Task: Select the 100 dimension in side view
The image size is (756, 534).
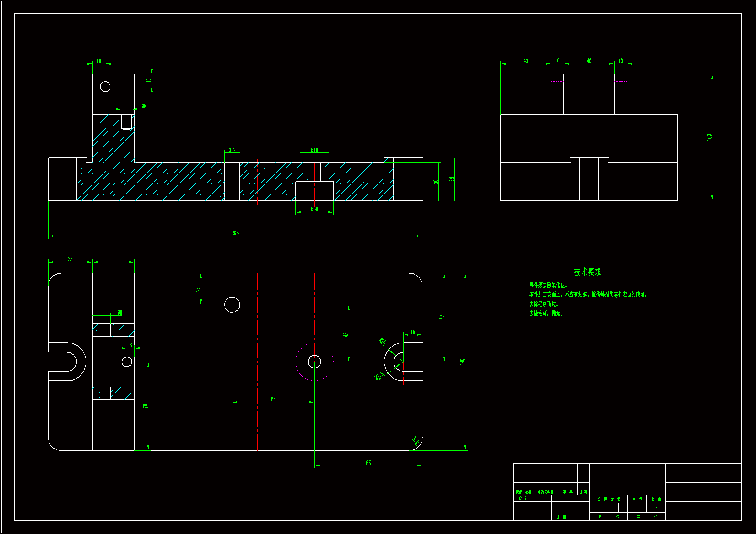Action: pyautogui.click(x=709, y=137)
